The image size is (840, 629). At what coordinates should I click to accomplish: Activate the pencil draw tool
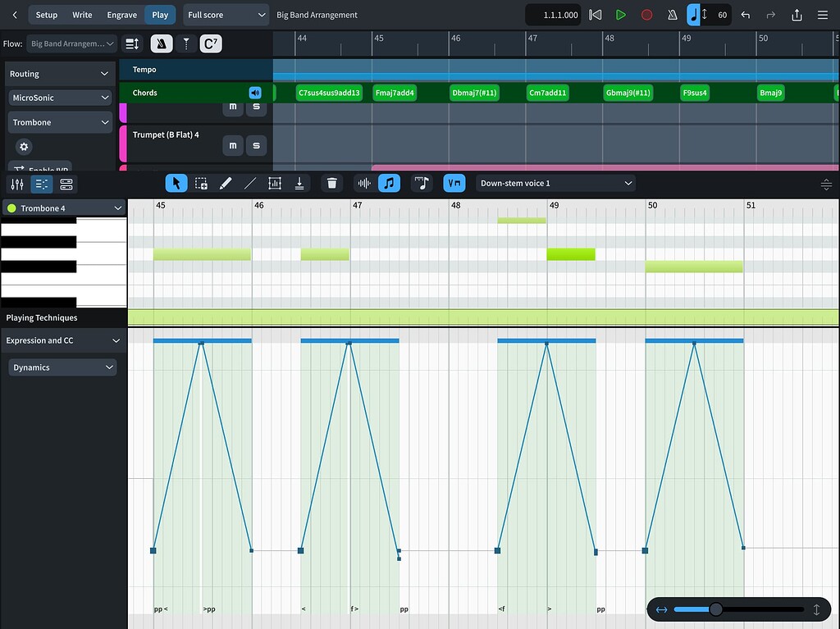click(x=226, y=183)
